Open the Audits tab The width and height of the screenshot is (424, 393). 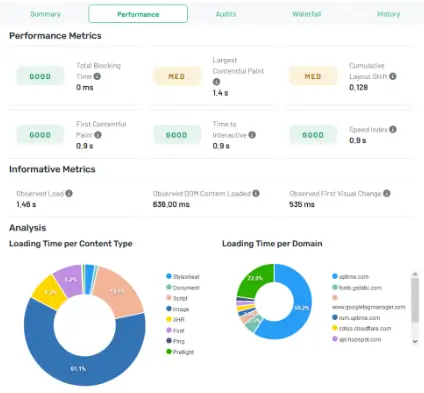[226, 14]
